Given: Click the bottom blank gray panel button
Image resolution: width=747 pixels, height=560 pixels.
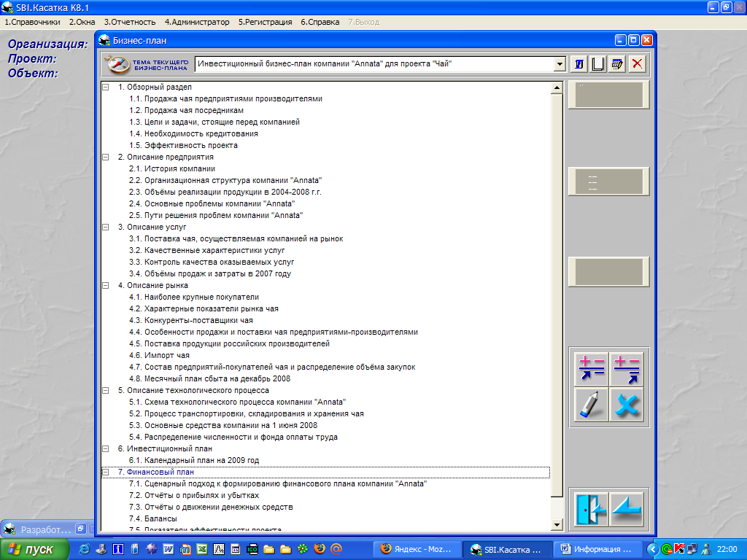Looking at the screenshot, I should point(609,272).
